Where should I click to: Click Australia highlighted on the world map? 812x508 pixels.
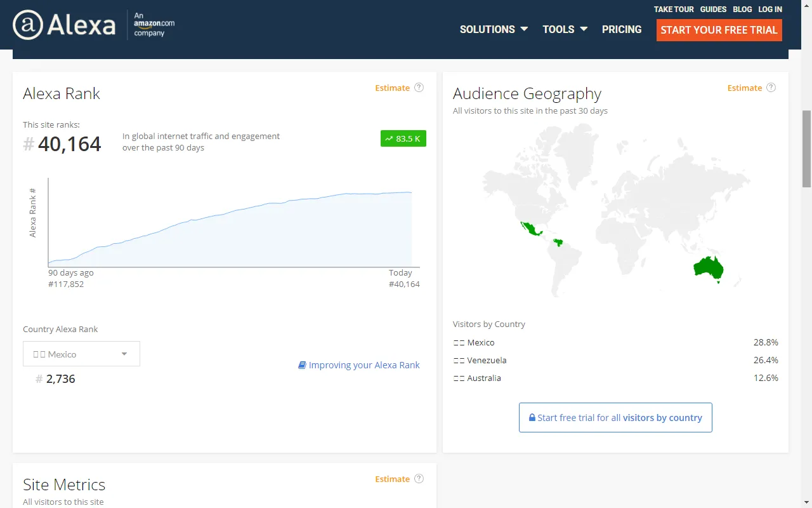pos(709,267)
